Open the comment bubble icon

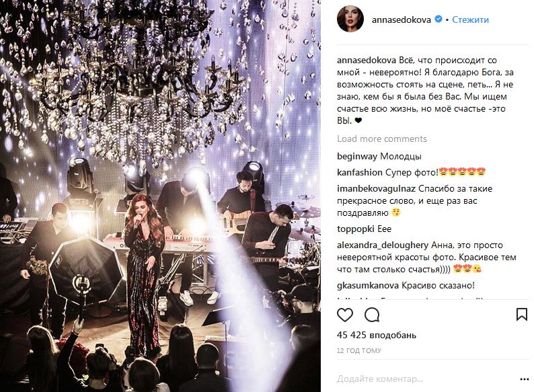[372, 315]
